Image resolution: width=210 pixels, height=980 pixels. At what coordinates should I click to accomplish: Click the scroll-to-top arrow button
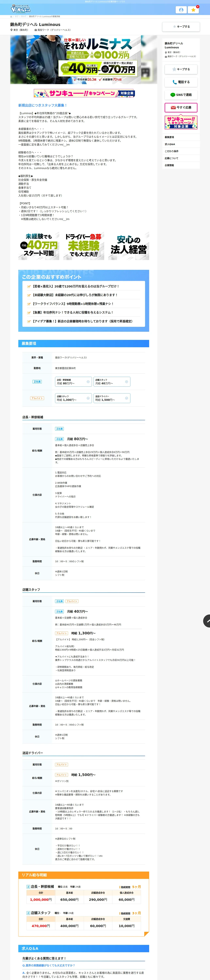point(207,621)
